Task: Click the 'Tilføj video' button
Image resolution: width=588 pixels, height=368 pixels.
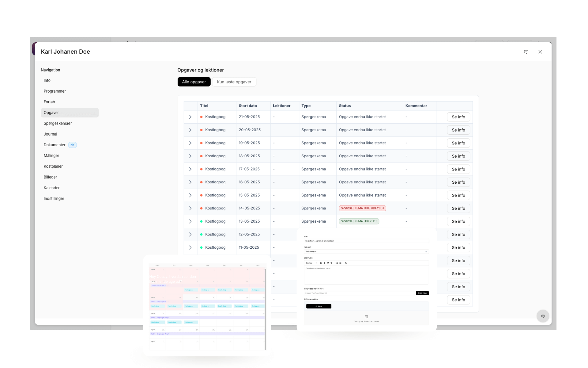Action: click(422, 293)
